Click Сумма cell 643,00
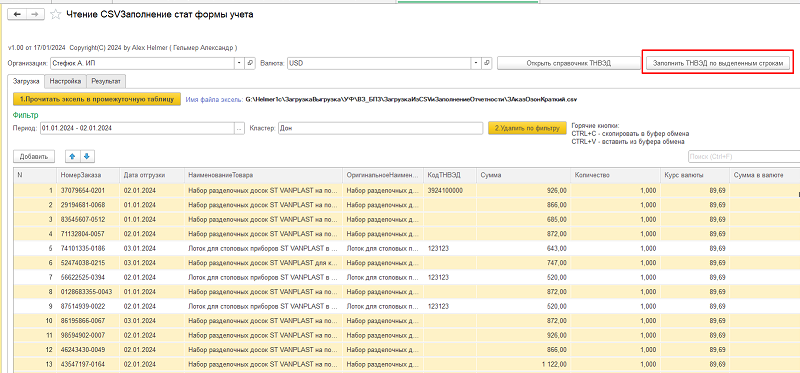 tap(523, 248)
